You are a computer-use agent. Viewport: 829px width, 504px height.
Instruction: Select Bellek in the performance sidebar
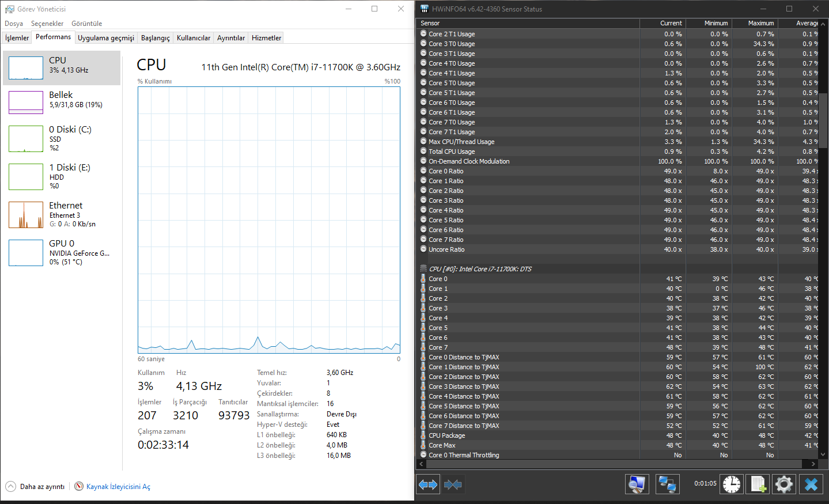(62, 103)
